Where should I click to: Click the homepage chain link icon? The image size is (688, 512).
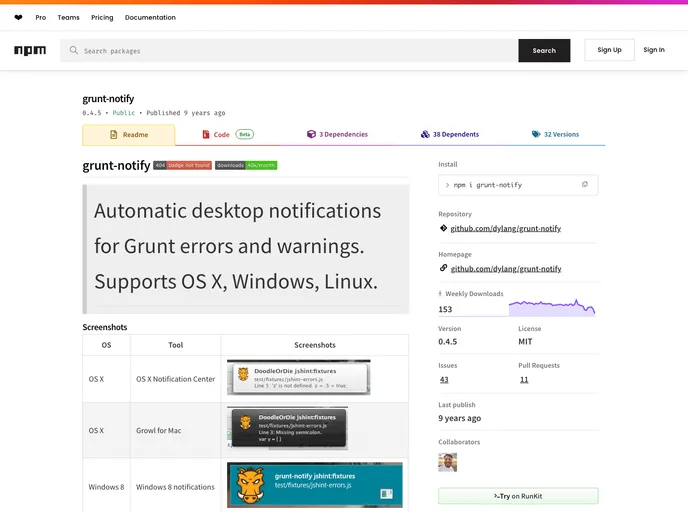click(443, 268)
